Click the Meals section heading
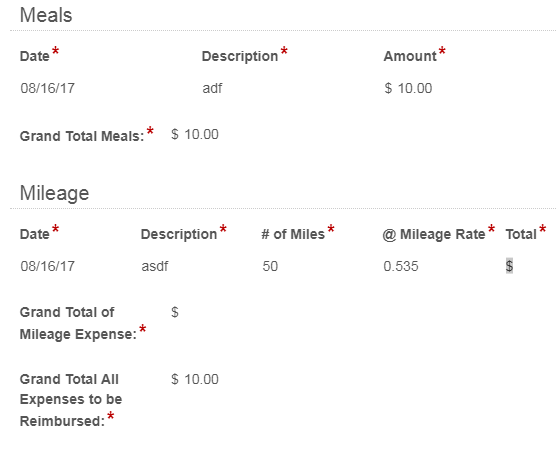556x450 pixels. click(x=46, y=15)
